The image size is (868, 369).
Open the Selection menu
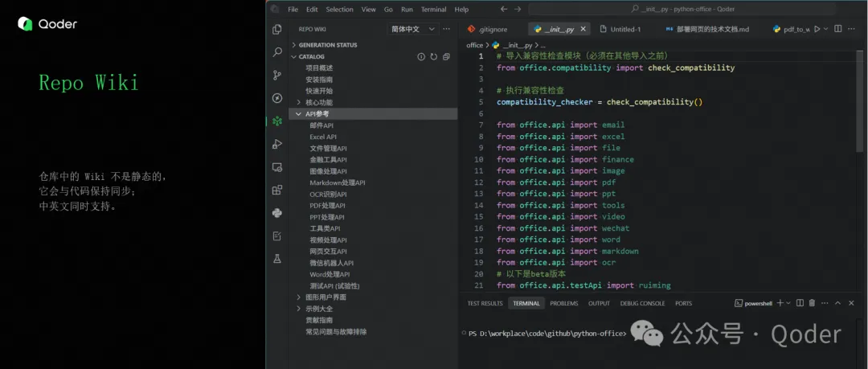339,10
